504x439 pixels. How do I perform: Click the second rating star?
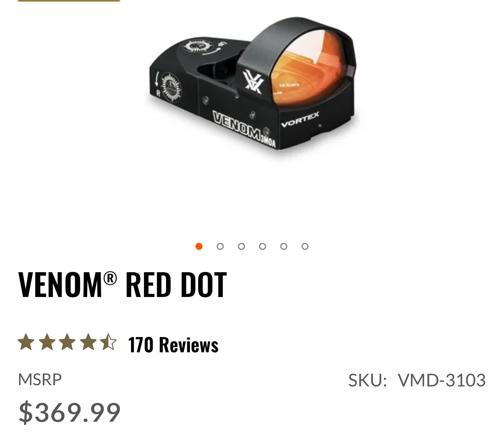47,342
